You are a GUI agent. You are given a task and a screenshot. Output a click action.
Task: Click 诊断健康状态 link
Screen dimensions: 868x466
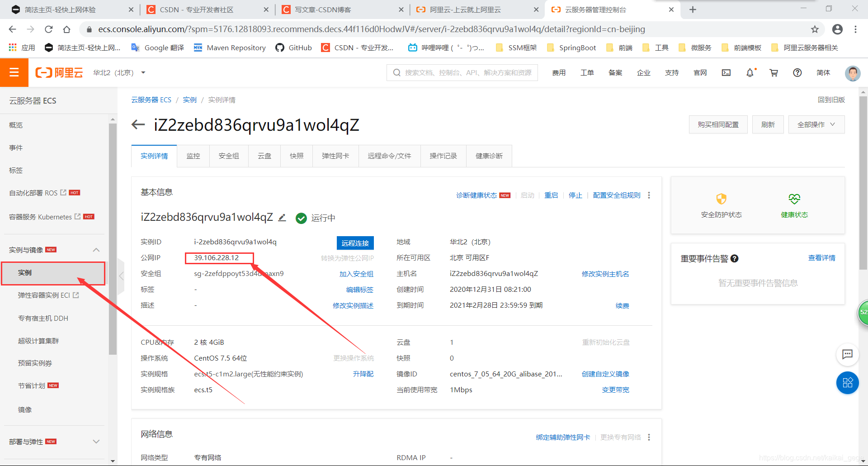click(476, 195)
